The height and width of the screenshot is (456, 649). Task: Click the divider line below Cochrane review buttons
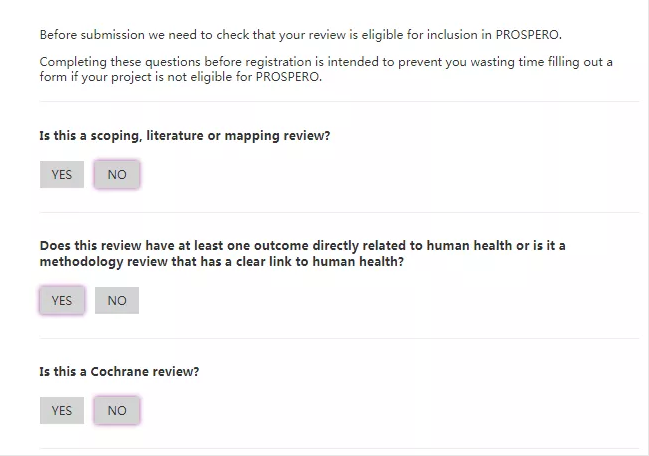click(x=339, y=448)
